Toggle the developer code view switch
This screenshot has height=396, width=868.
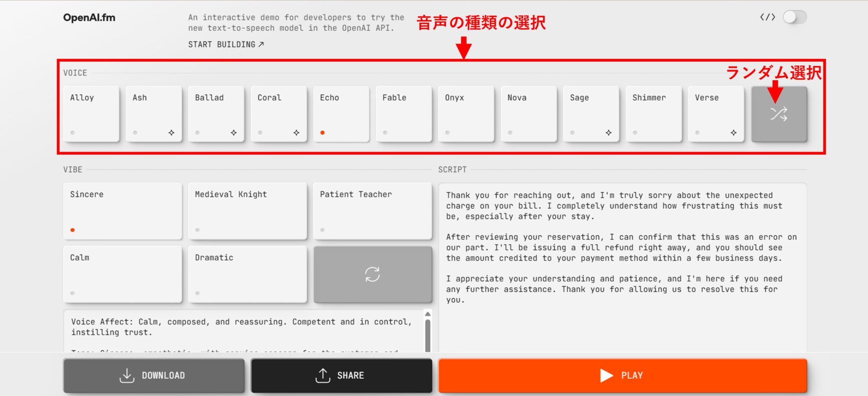795,17
